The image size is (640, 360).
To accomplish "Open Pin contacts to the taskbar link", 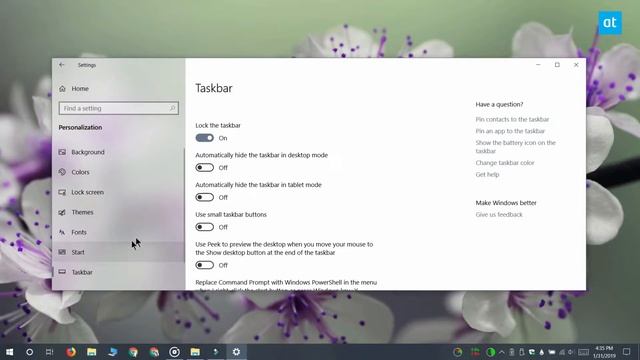I will [512, 119].
